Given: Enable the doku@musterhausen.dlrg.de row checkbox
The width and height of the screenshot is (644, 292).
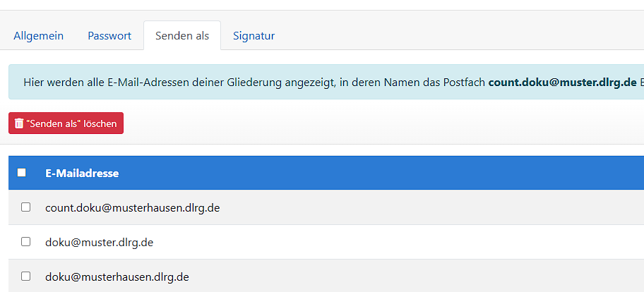Looking at the screenshot, I should 26,276.
